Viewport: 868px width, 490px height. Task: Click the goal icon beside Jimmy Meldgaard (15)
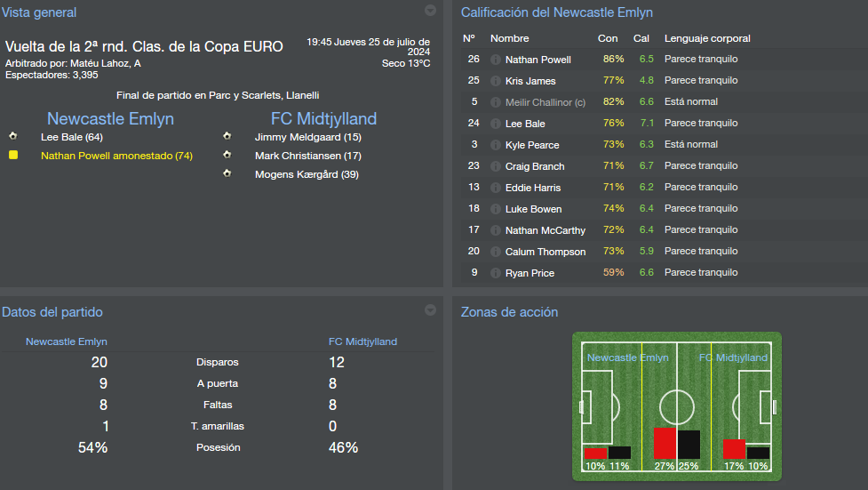[227, 136]
